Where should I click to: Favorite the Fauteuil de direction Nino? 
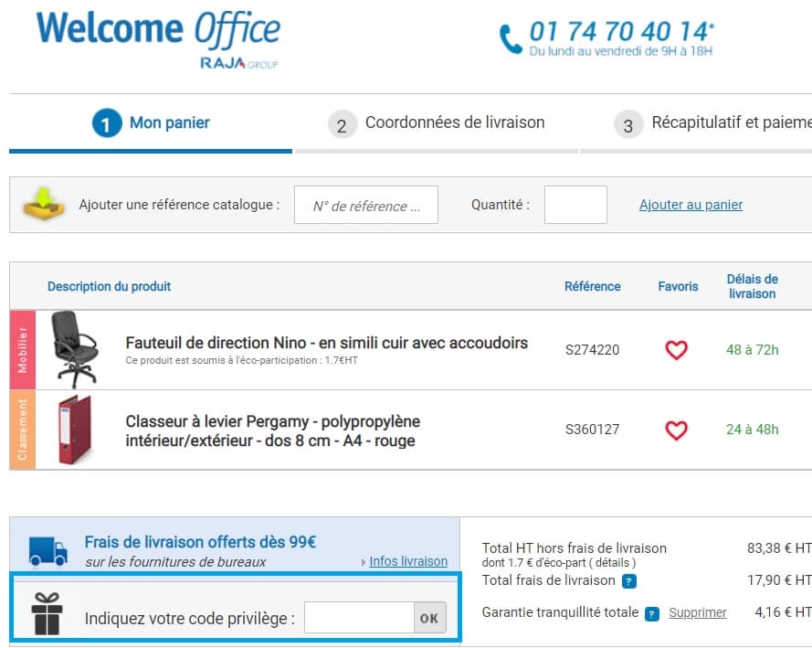675,350
